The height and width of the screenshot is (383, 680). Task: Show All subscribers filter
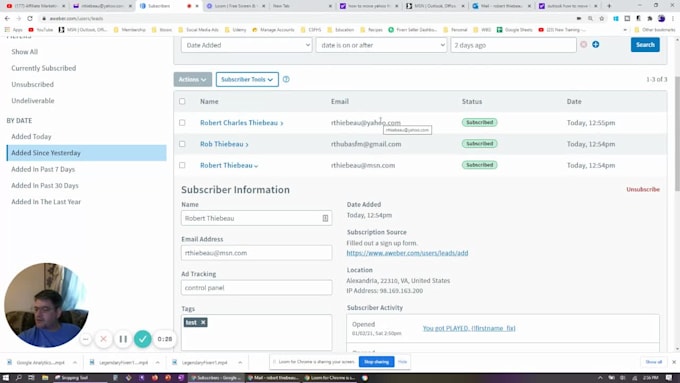25,52
